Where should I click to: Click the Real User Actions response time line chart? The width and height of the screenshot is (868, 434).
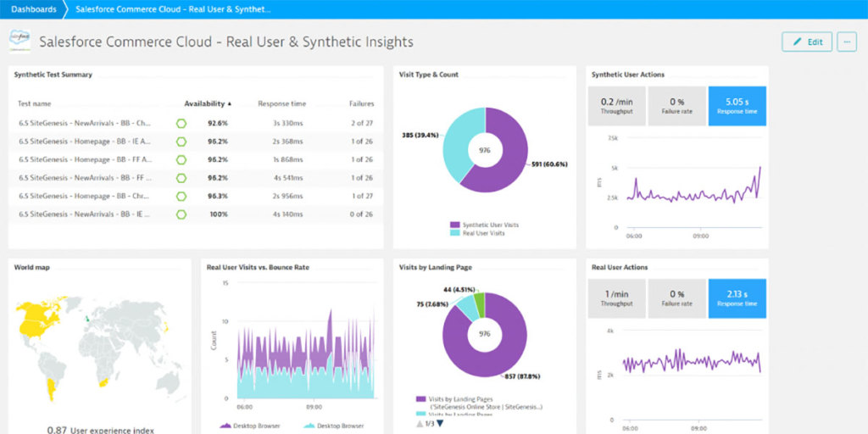692,361
